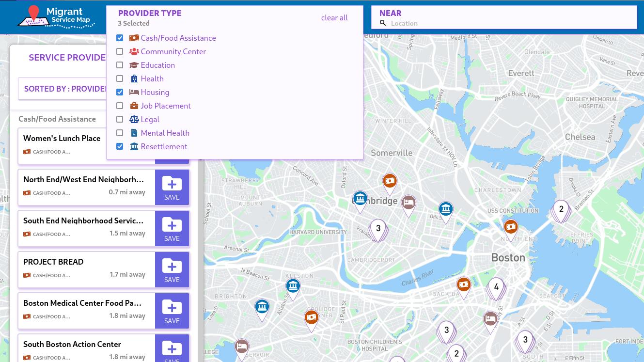The height and width of the screenshot is (362, 644).
Task: Click the clear all link
Action: (x=334, y=17)
